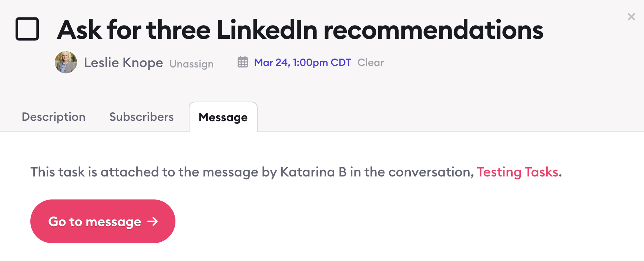The height and width of the screenshot is (261, 644).
Task: Select the Message tab
Action: click(223, 117)
